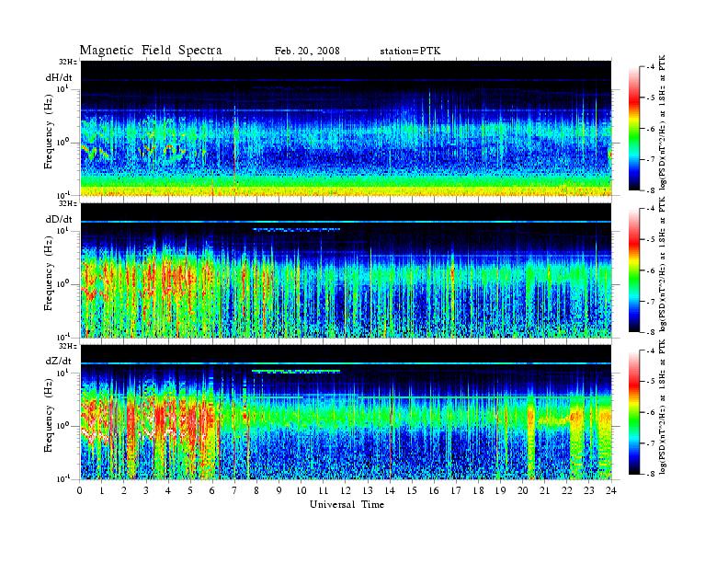This screenshot has width=728, height=563.
Task: Click the dH/dt spectrogram plot area
Action: (x=346, y=128)
